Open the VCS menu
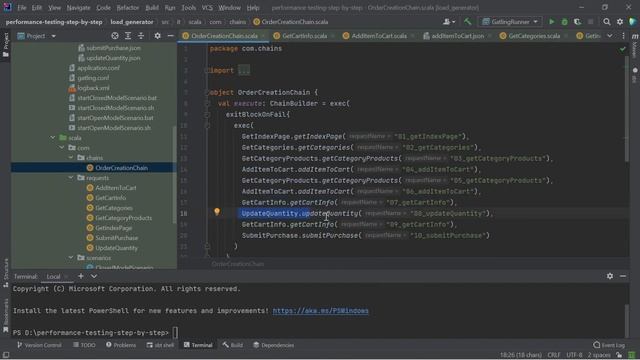The image size is (640, 360). click(207, 7)
